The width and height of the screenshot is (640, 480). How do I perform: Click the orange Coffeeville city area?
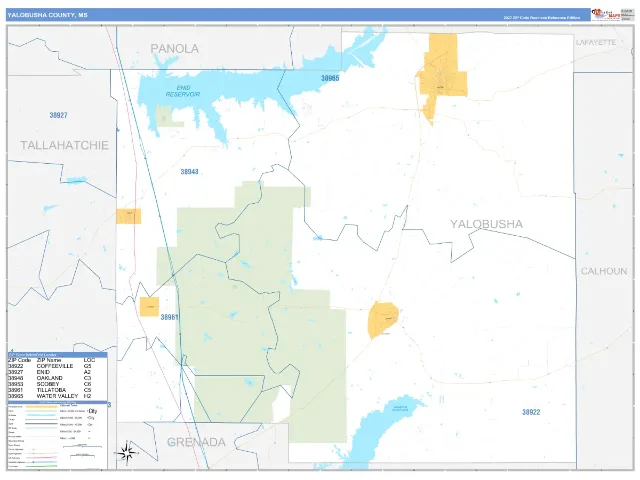tap(382, 319)
